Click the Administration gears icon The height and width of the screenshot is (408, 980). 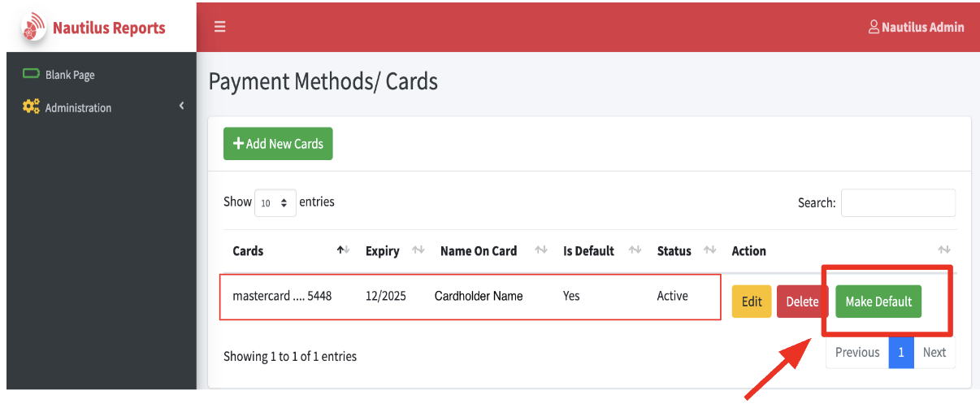(x=32, y=106)
